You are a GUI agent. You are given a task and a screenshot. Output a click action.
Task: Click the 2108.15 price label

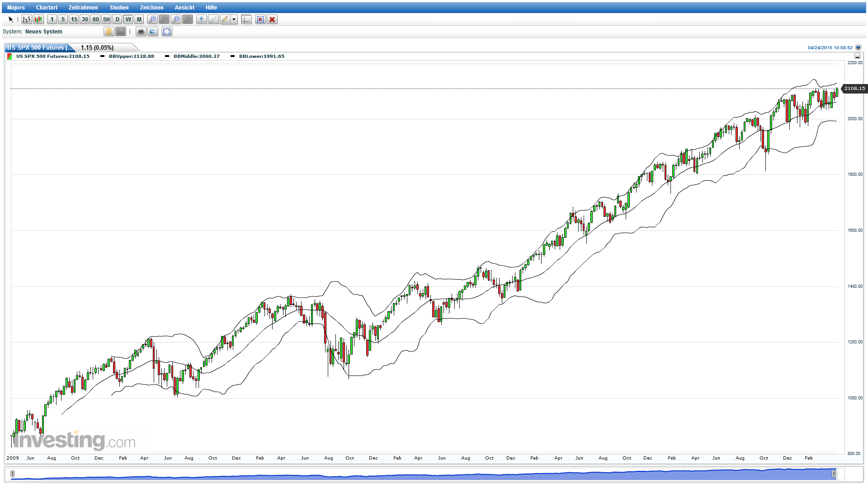854,89
